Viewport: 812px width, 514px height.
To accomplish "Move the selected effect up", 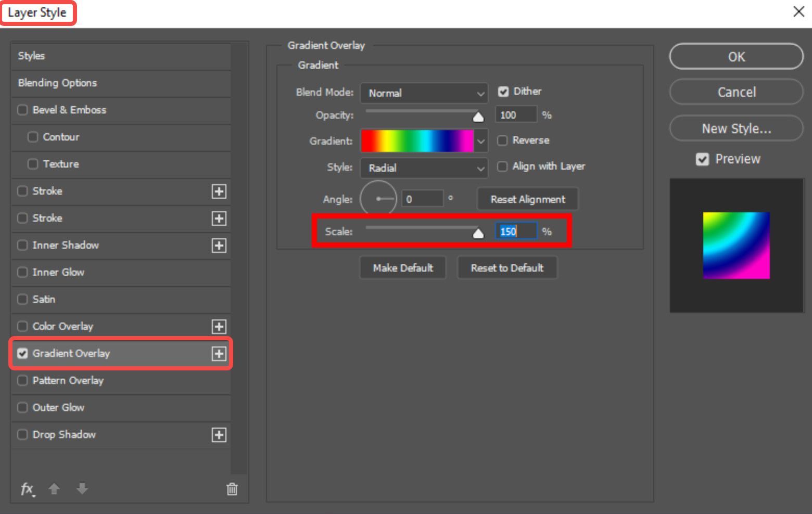I will 54,489.
